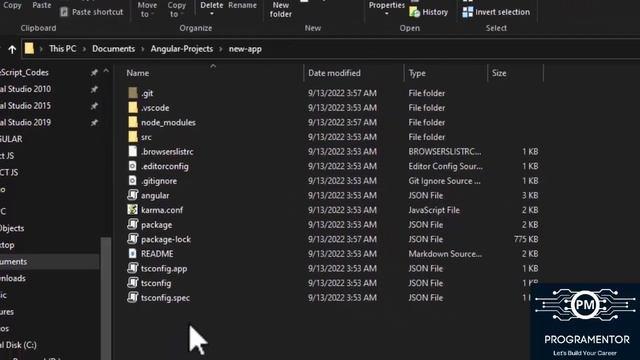Sort by the Size column header
This screenshot has width=640, height=360.
pos(499,73)
